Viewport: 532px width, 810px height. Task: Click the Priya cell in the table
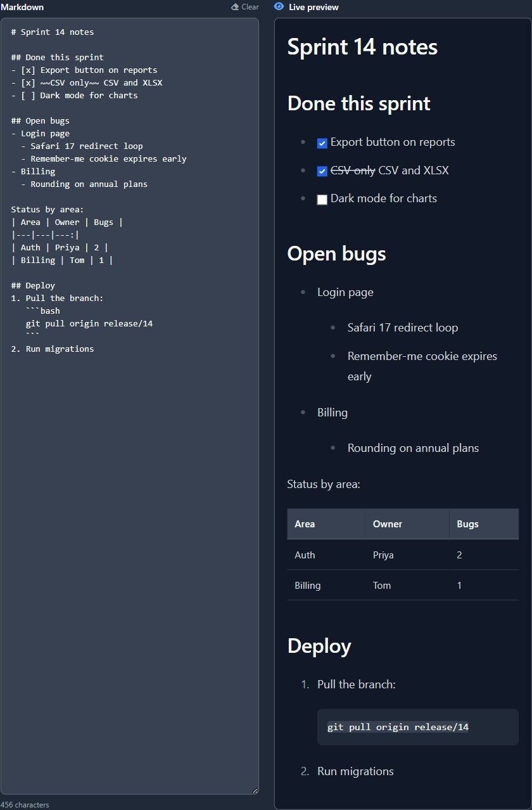click(x=407, y=555)
